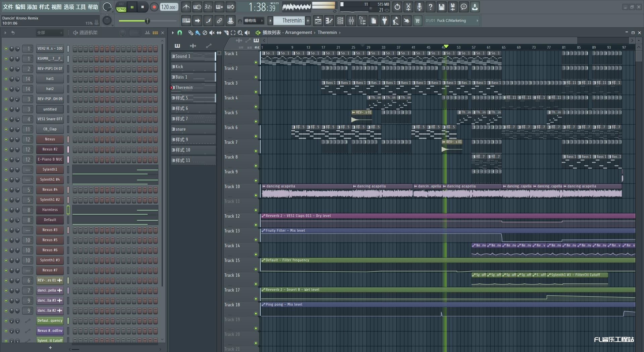Select the delete tool in playlist
This screenshot has width=644, height=352.
point(205,33)
